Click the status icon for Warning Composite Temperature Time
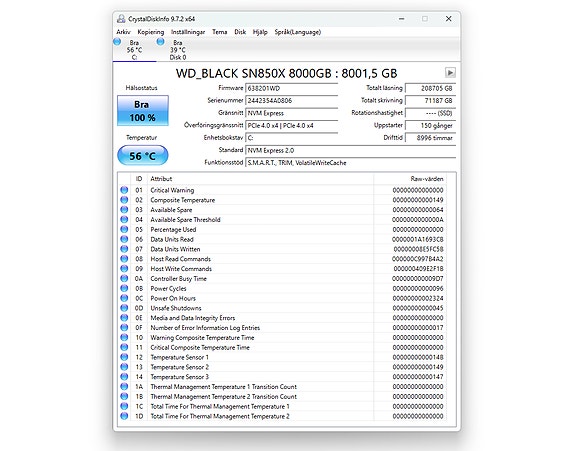Screen dimensions: 575x451 [124, 337]
